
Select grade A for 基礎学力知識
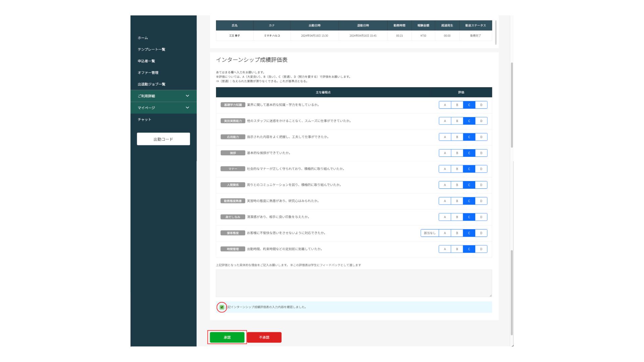(445, 105)
